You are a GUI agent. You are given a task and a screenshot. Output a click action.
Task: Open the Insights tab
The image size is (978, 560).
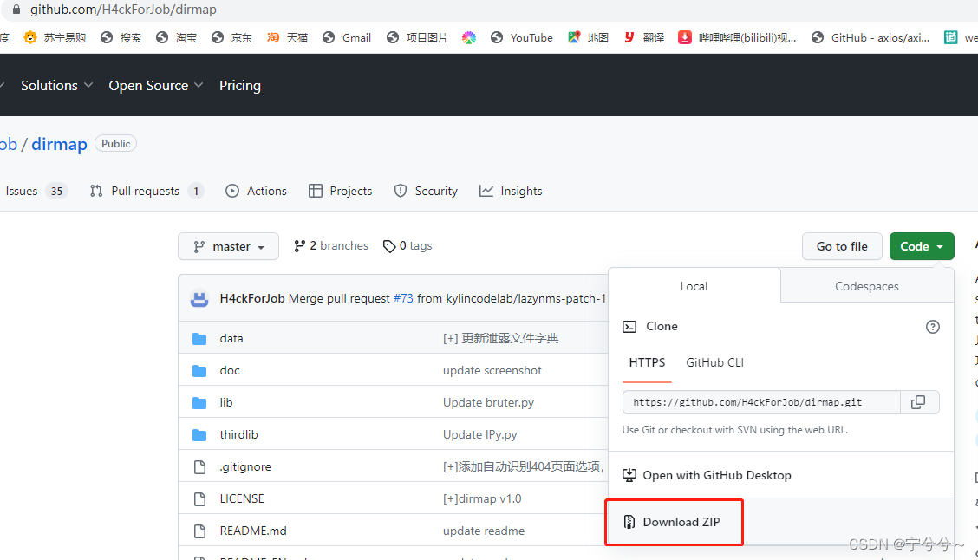coord(511,191)
